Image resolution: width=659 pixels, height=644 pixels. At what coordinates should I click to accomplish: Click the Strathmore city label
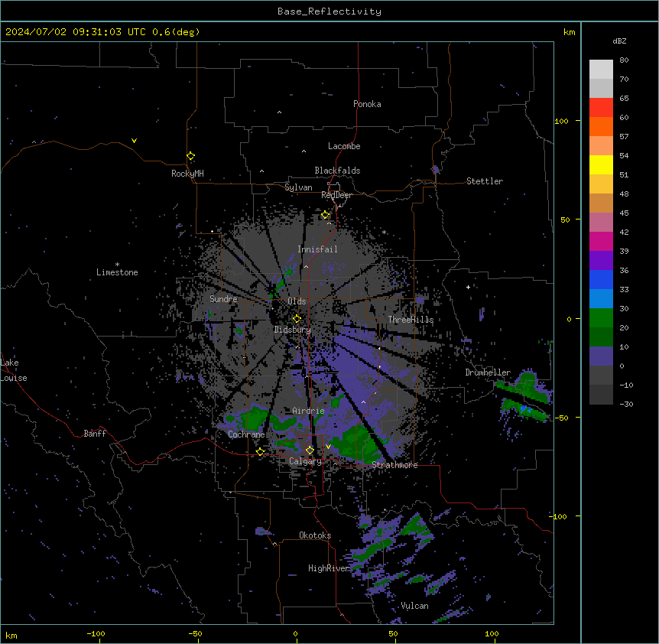click(x=394, y=465)
